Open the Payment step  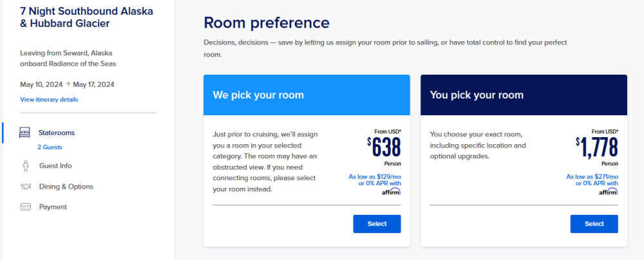[53, 207]
